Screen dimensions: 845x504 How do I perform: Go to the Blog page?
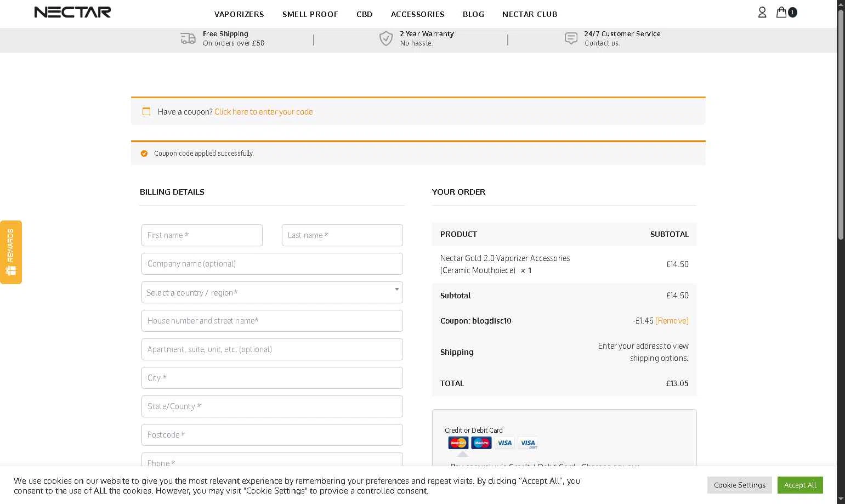coord(474,14)
